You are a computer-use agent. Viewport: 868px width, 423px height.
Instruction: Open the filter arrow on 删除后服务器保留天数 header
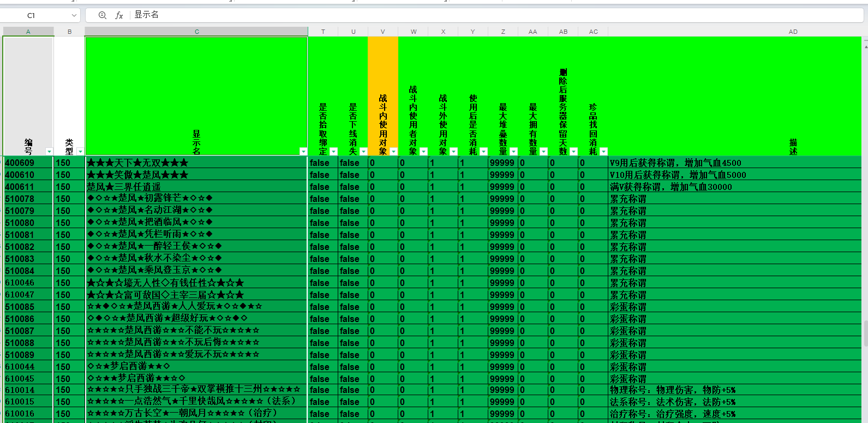573,151
